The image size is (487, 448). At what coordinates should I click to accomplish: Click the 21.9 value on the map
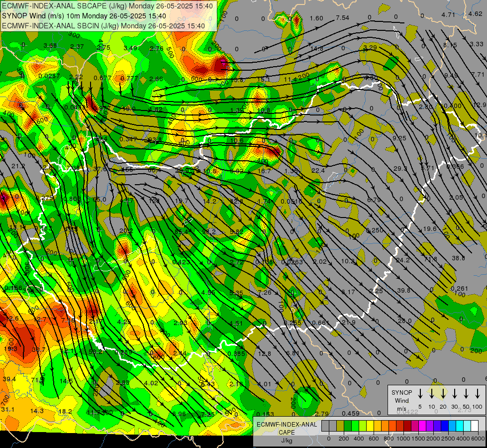(349, 323)
